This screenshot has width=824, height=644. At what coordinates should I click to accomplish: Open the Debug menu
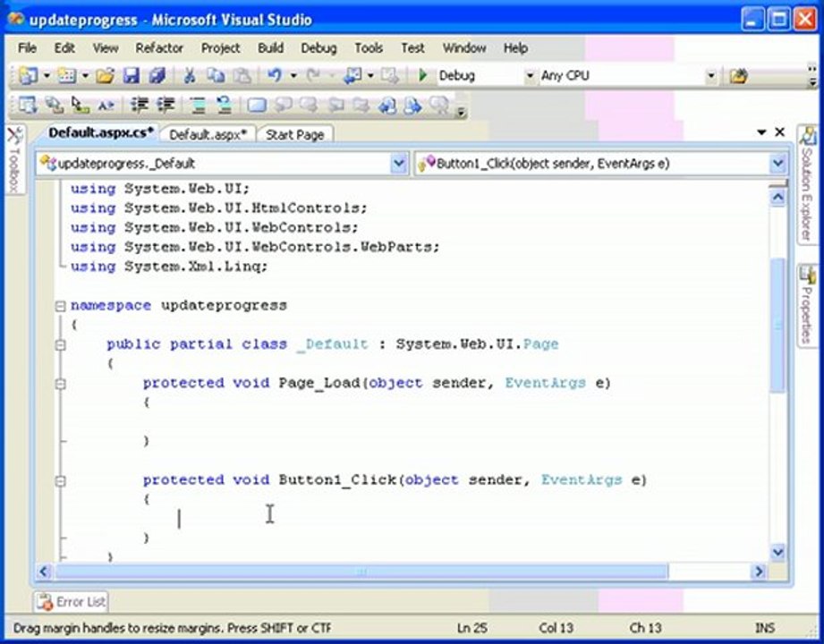point(319,48)
